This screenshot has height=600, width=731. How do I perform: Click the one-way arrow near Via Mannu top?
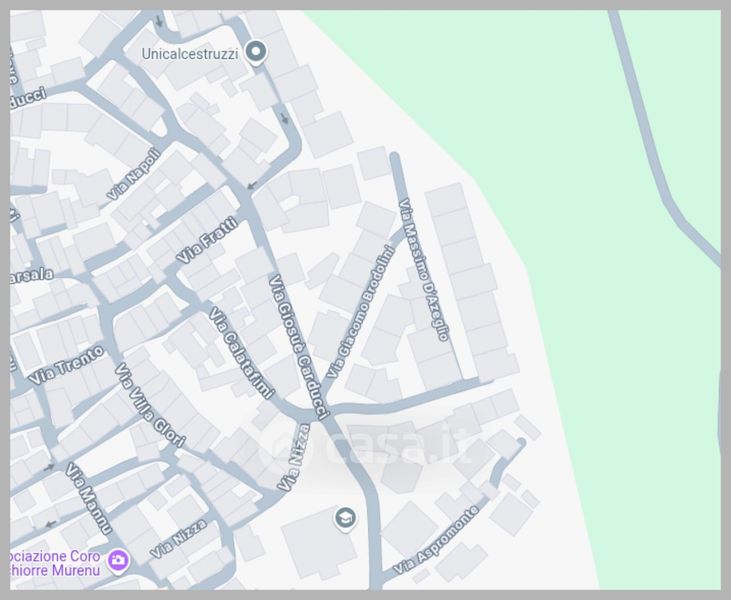49,467
